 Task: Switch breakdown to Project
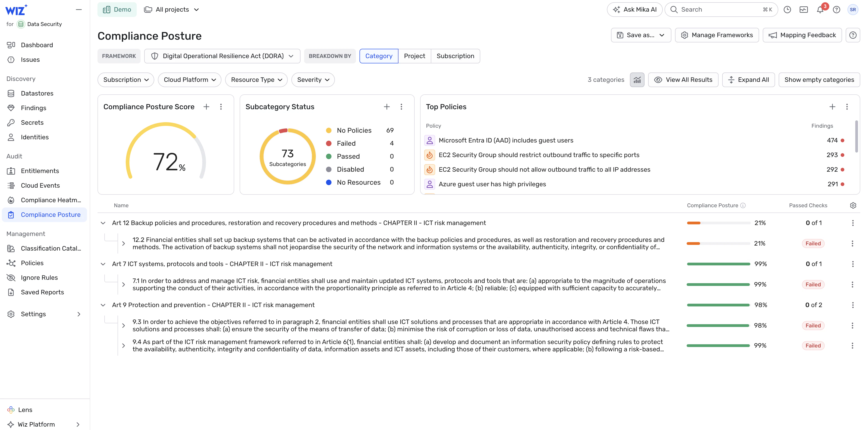click(x=414, y=56)
